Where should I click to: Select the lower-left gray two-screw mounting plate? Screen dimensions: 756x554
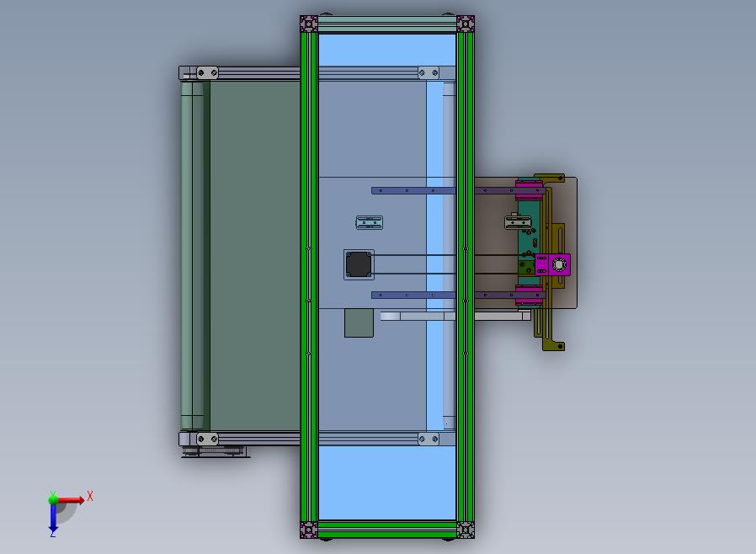[207, 439]
